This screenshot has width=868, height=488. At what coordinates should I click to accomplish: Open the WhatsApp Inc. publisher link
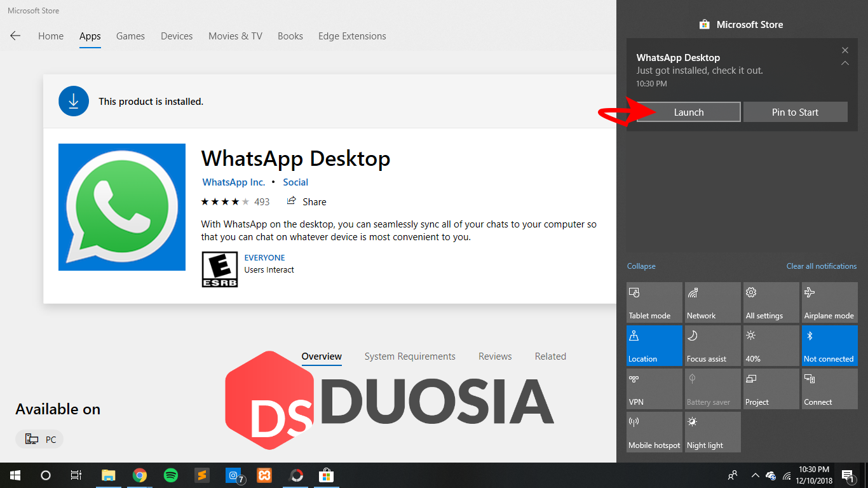pyautogui.click(x=234, y=182)
